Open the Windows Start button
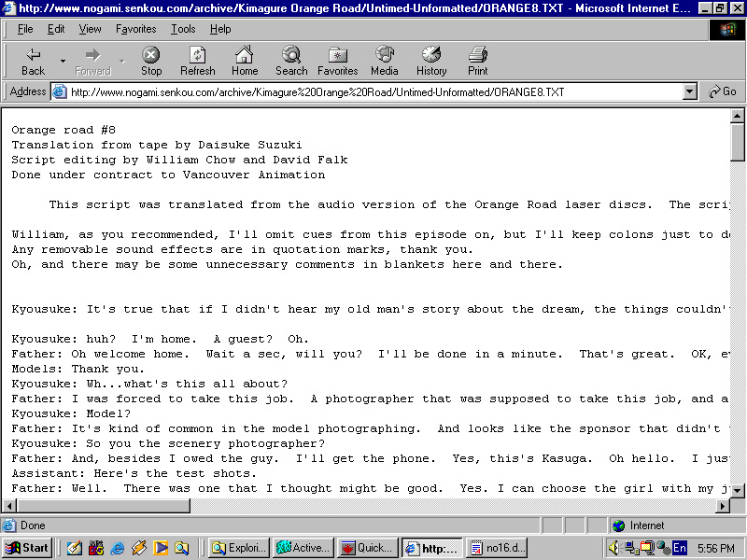This screenshot has width=747, height=560. [27, 548]
